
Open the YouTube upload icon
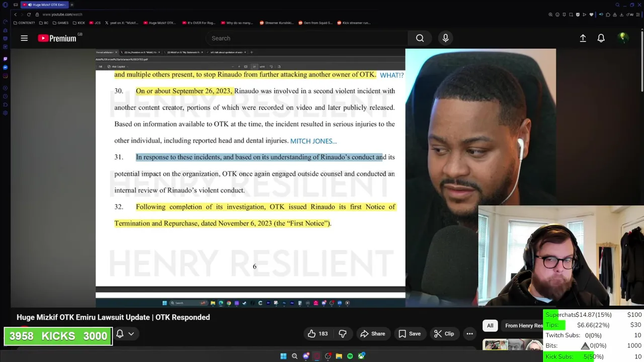tap(583, 38)
